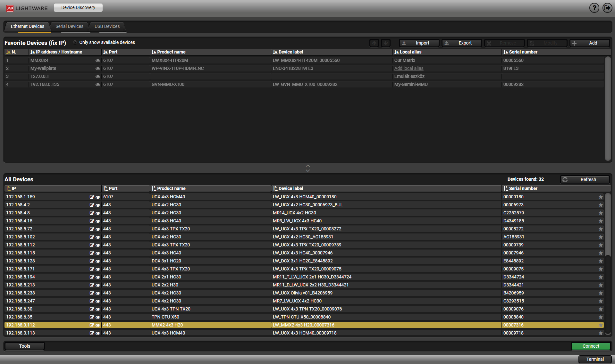Star the device with serial C2252579
The width and height of the screenshot is (615, 364).
point(601,213)
